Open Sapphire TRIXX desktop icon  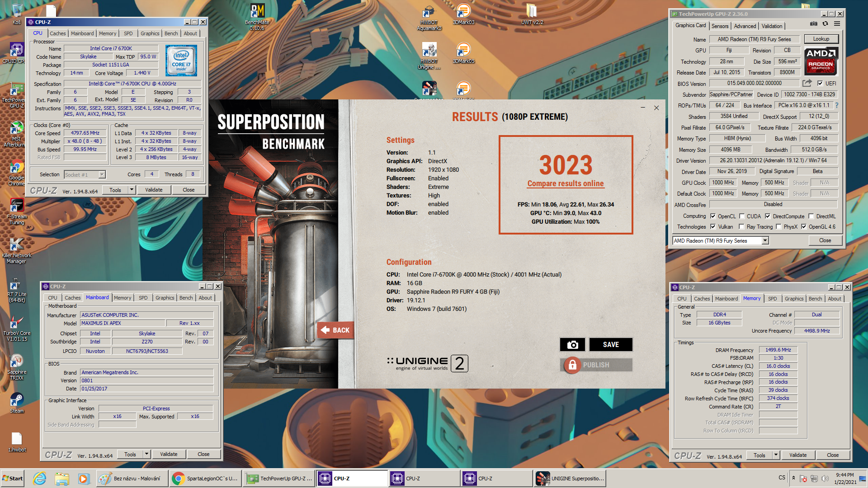[17, 367]
